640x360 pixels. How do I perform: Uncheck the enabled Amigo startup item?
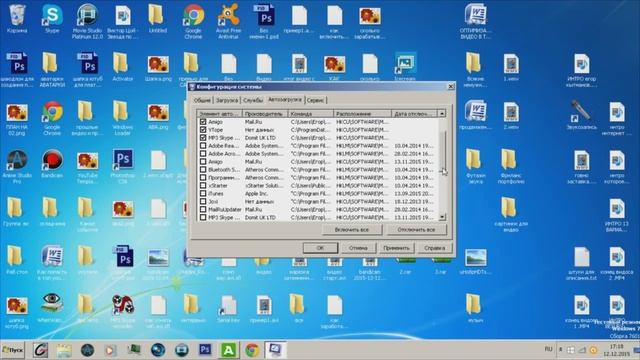[x=203, y=122]
